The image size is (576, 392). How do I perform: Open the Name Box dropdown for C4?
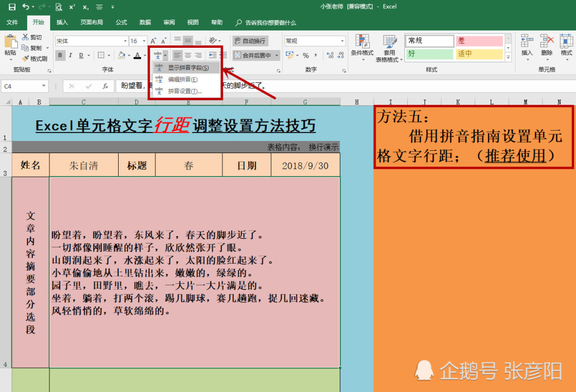tap(44, 86)
